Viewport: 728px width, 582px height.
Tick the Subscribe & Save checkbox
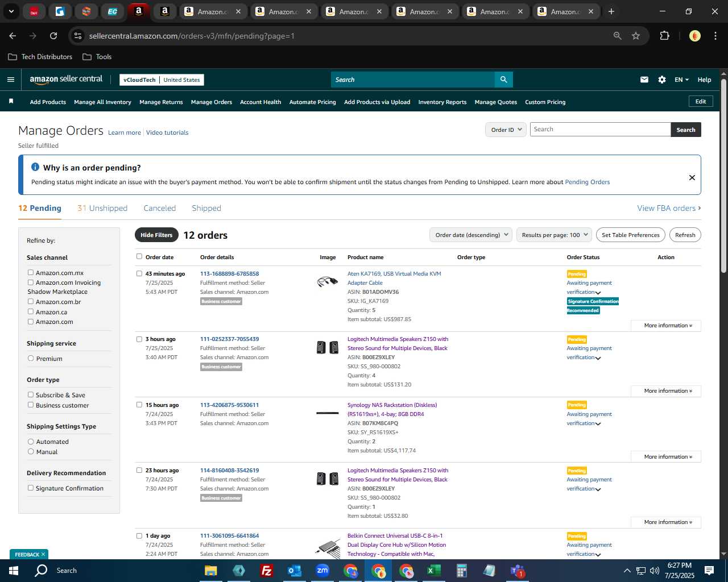point(31,394)
